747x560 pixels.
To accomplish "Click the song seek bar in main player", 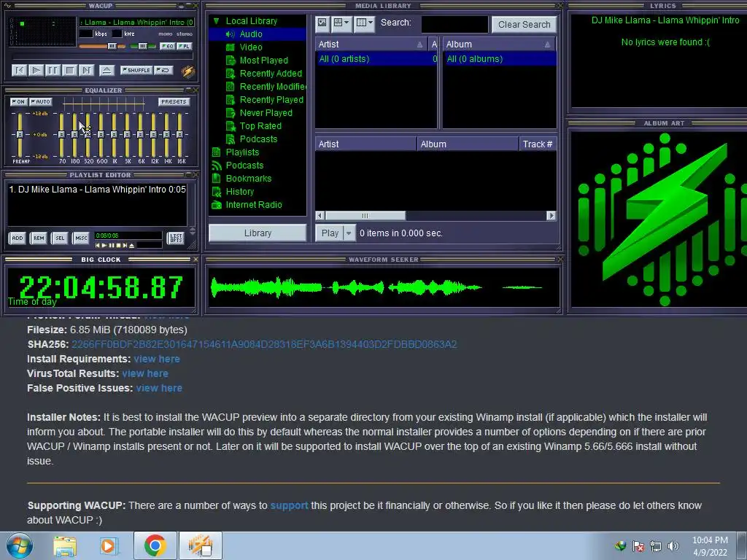I will 102,57.
